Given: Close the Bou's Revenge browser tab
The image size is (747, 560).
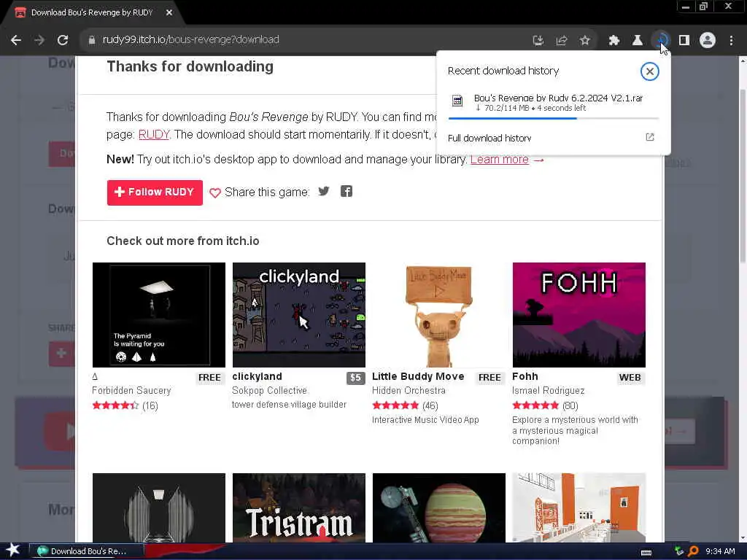Looking at the screenshot, I should (x=169, y=13).
